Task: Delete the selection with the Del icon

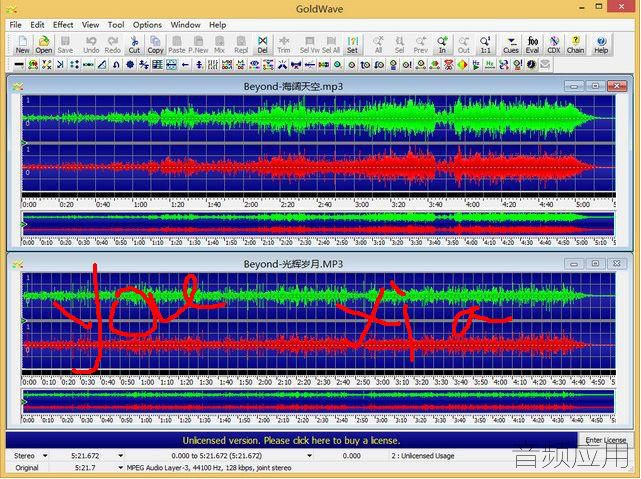Action: point(262,45)
